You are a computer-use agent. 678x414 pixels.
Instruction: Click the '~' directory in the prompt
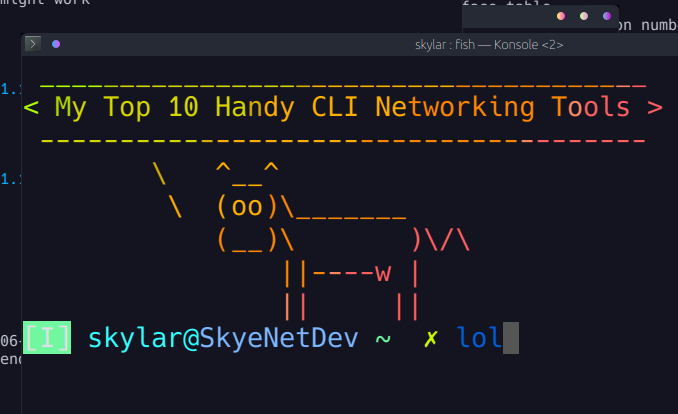point(383,339)
